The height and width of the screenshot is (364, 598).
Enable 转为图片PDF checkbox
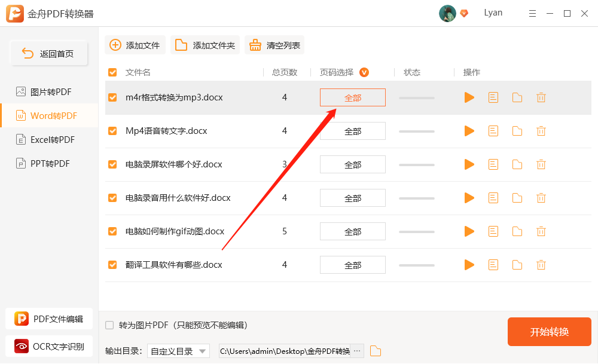pyautogui.click(x=109, y=325)
